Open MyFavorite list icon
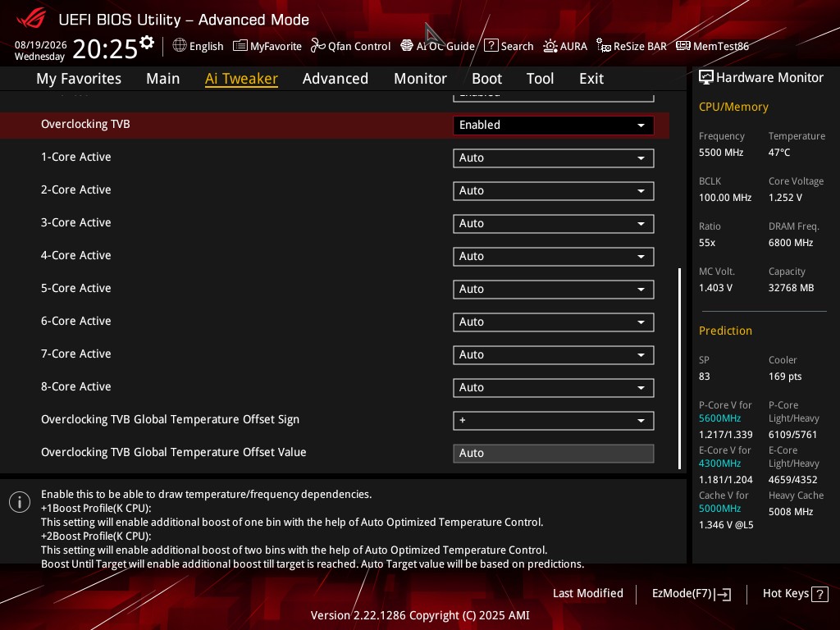 [x=240, y=46]
